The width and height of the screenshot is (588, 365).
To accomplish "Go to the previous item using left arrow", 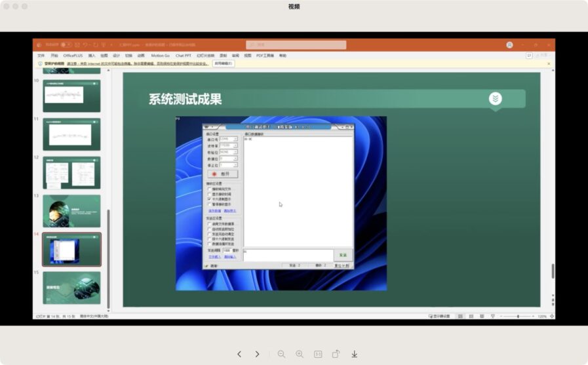I will (x=239, y=354).
